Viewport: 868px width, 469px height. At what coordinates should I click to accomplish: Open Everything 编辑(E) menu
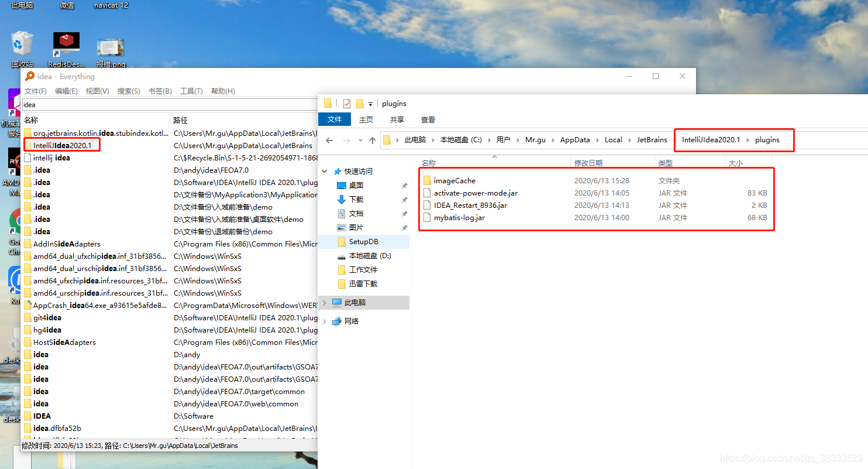coord(66,91)
